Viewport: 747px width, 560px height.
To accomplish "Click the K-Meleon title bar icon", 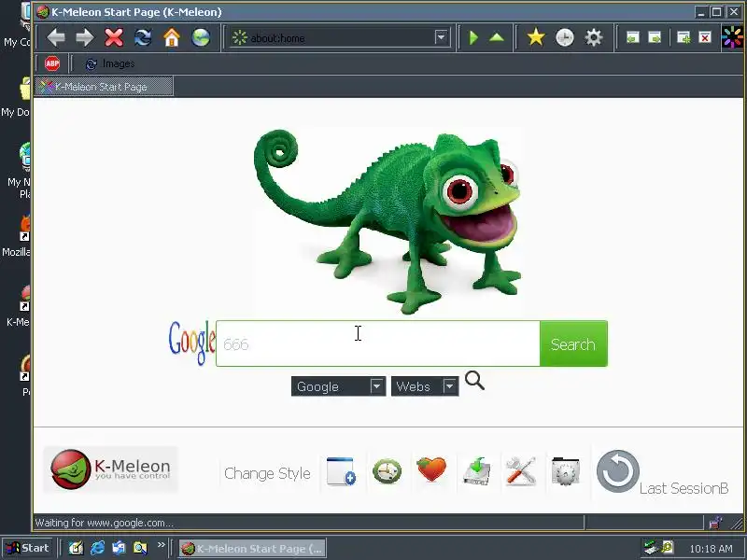I will click(43, 12).
